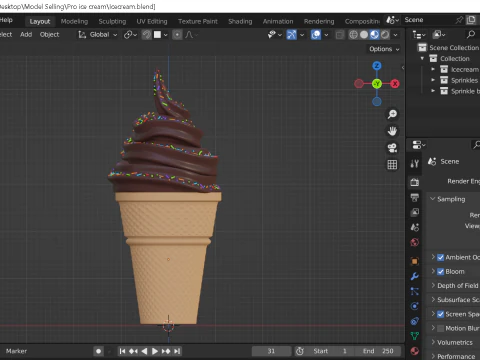Open the gizmo options dropdown arrow
The image size is (480, 360).
pyautogui.click(x=302, y=35)
